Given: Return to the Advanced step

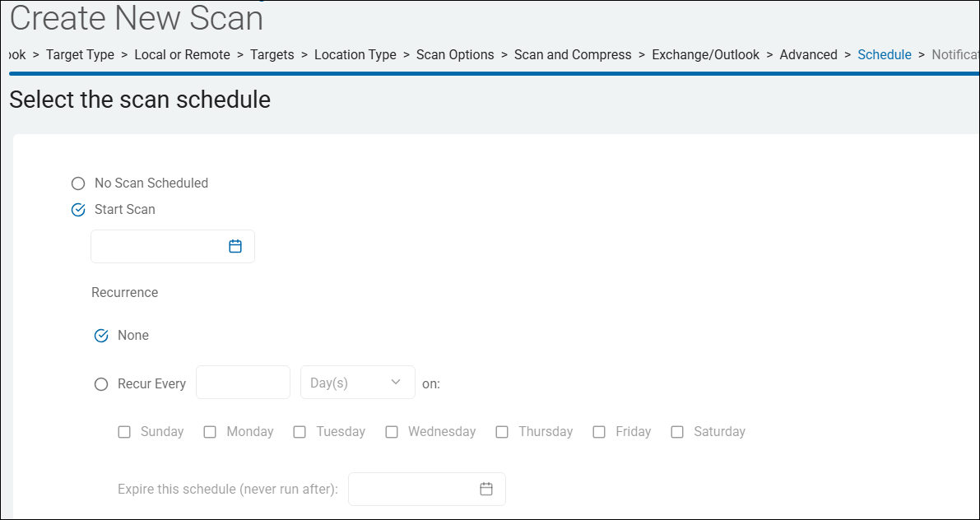Looking at the screenshot, I should click(808, 55).
